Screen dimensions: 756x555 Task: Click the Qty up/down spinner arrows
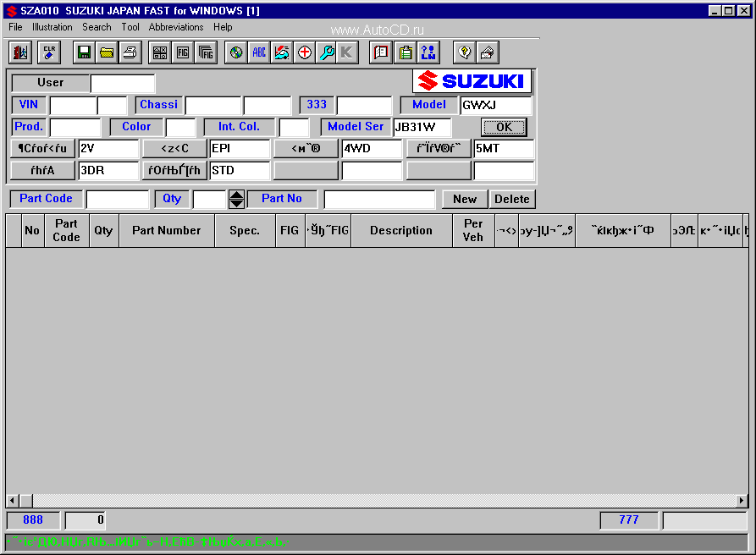pyautogui.click(x=236, y=199)
